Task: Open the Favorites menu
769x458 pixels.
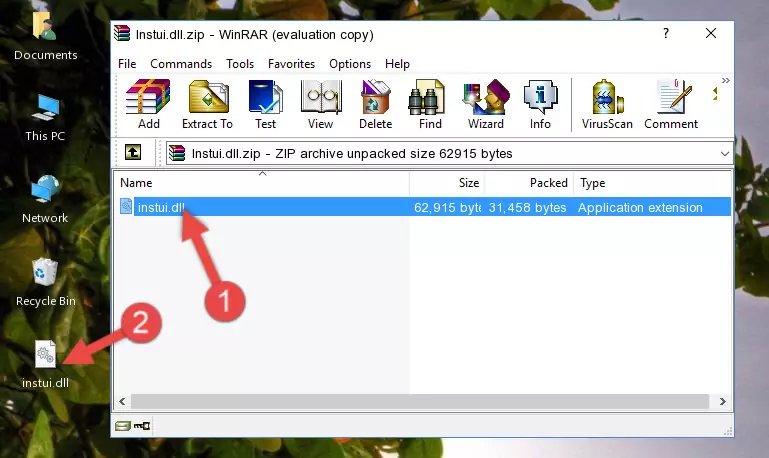Action: click(291, 64)
